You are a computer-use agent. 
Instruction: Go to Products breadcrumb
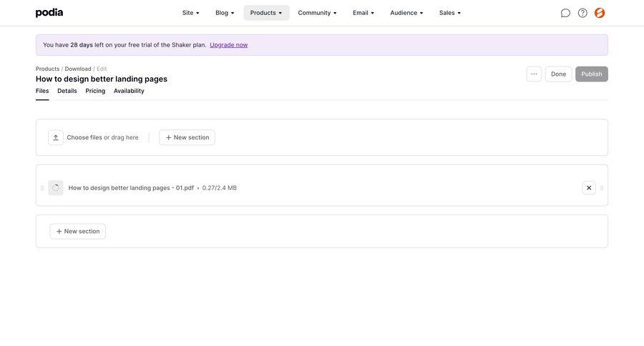(x=48, y=69)
